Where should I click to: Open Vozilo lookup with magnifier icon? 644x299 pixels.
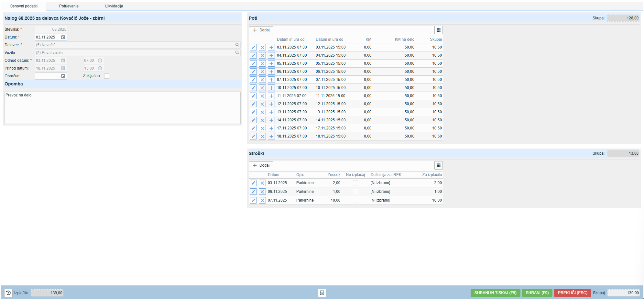point(237,53)
